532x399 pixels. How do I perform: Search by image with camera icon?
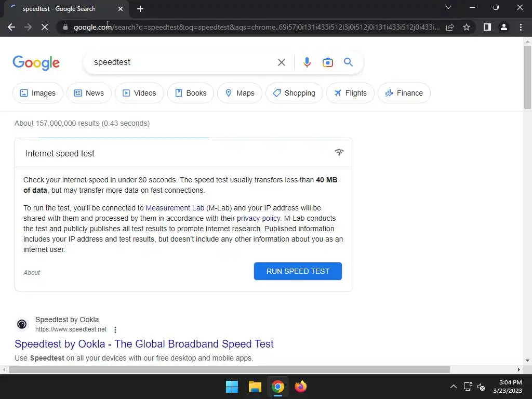tap(328, 62)
